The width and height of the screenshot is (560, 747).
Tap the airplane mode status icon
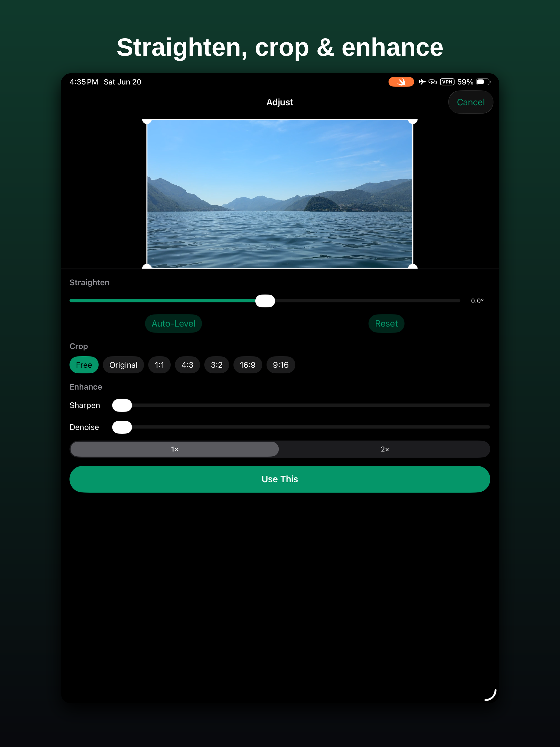pyautogui.click(x=422, y=82)
